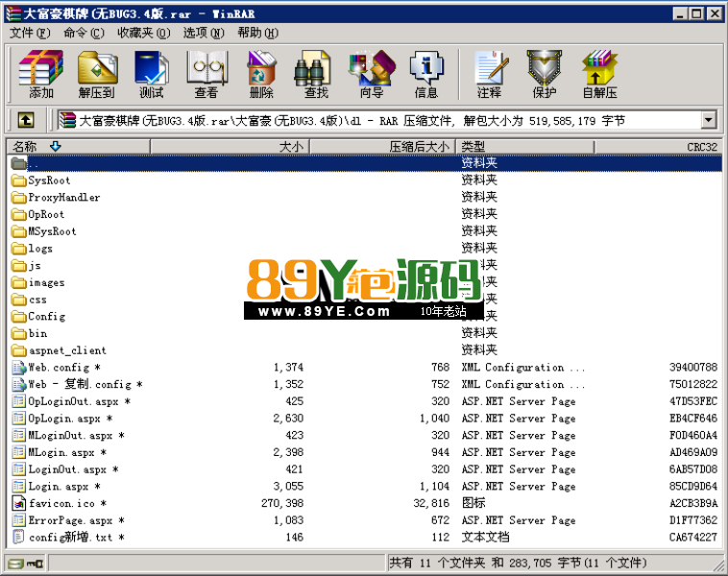Image resolution: width=728 pixels, height=576 pixels.
Task: Select the 'Web - 复制.config' file
Action: coord(365,384)
